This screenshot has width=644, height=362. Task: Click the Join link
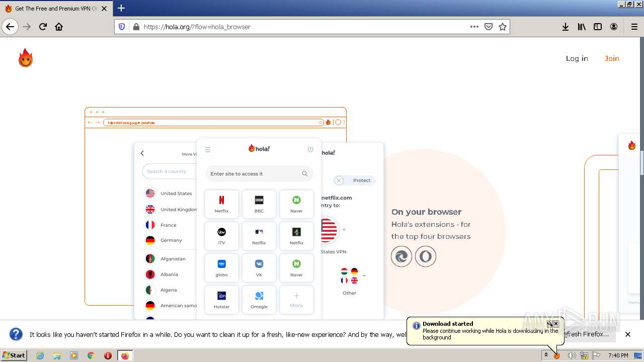[x=612, y=58]
